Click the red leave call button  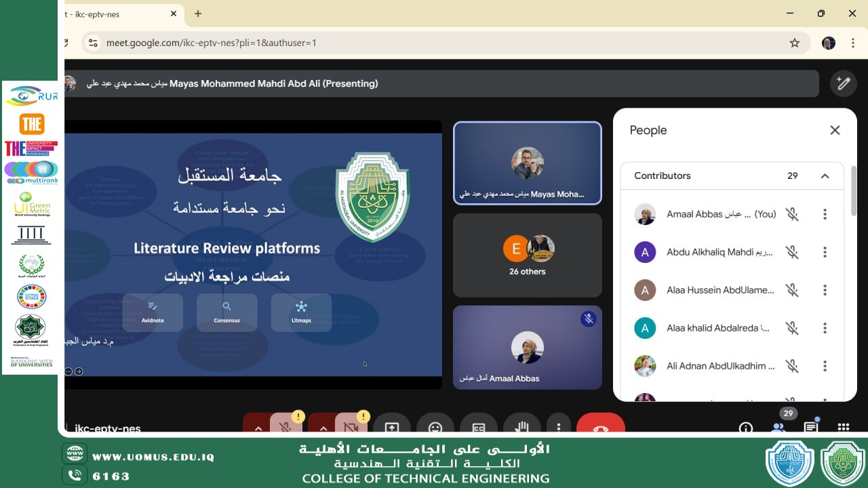(600, 426)
